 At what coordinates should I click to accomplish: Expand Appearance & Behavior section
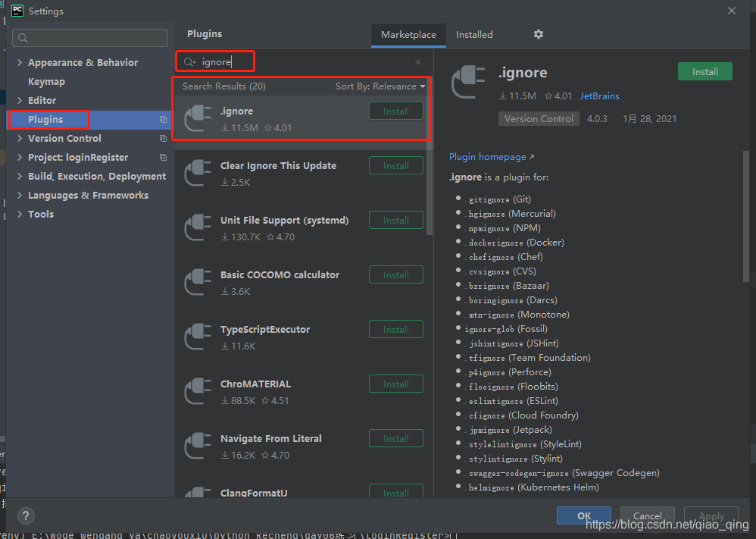[20, 62]
